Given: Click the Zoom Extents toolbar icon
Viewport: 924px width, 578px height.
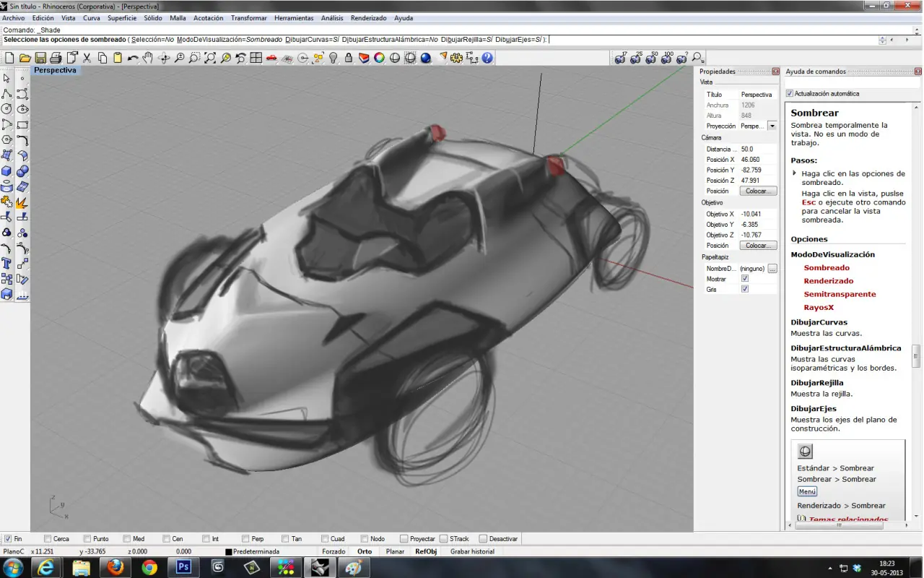Looking at the screenshot, I should [210, 58].
